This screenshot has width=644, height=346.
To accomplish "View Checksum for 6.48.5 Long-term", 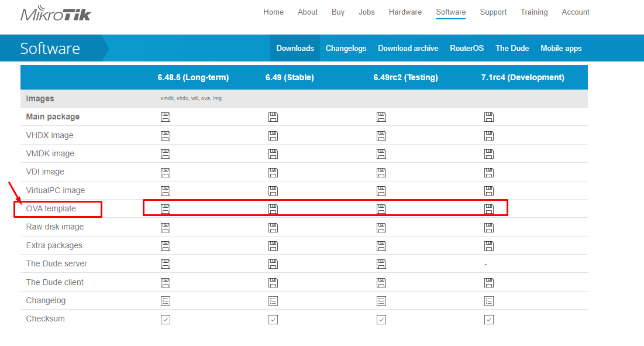I will point(166,319).
